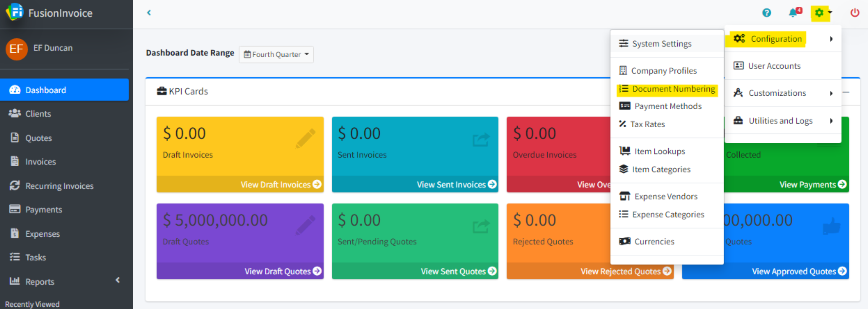868x309 pixels.
Task: Open the Fourth Quarter date range dropdown
Action: 276,55
